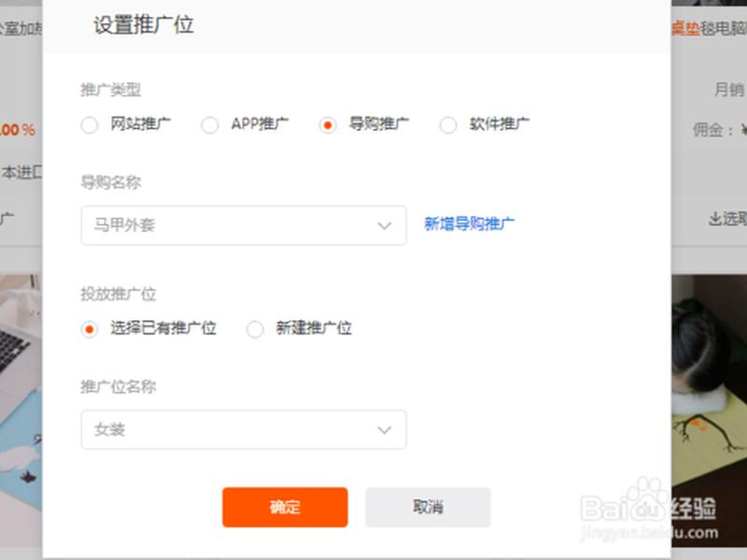Choose the 导购推广 radio option

[328, 125]
